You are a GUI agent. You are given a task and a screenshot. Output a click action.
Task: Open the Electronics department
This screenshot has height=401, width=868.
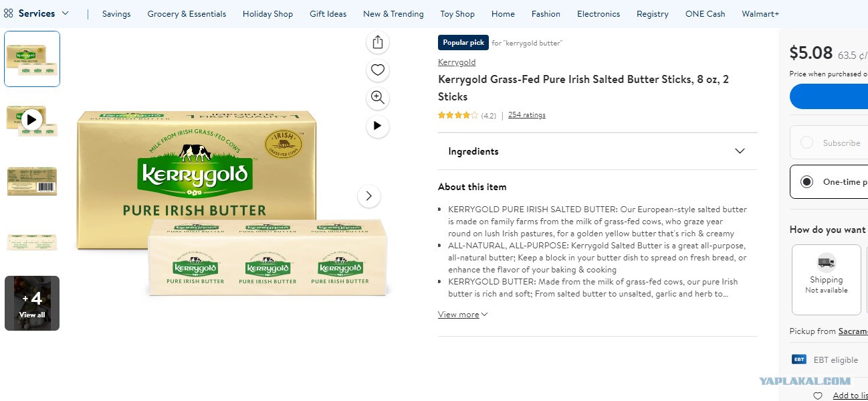[598, 14]
